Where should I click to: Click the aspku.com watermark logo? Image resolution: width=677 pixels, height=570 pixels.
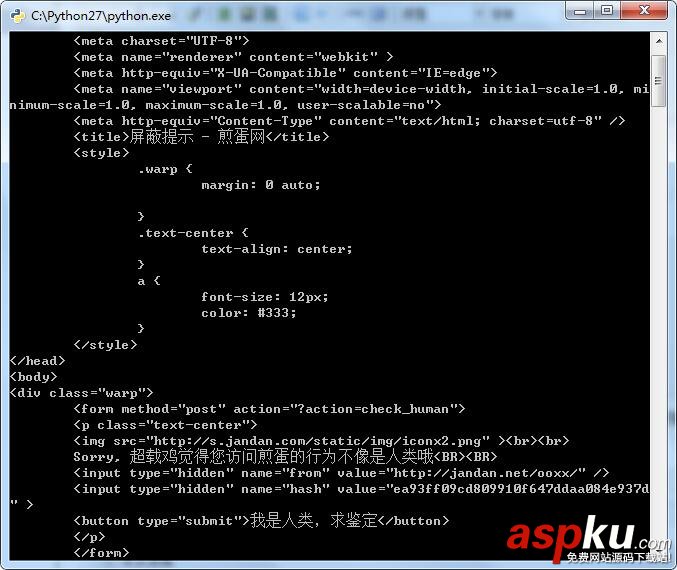point(589,540)
